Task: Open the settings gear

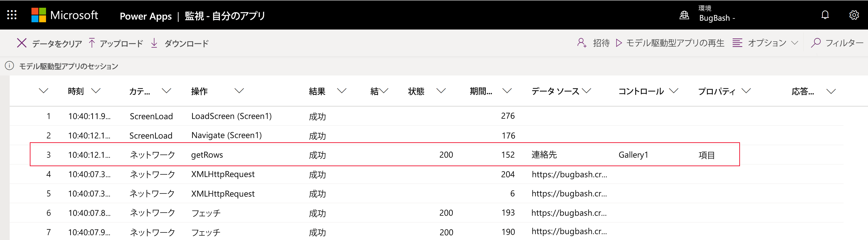Action: (854, 15)
